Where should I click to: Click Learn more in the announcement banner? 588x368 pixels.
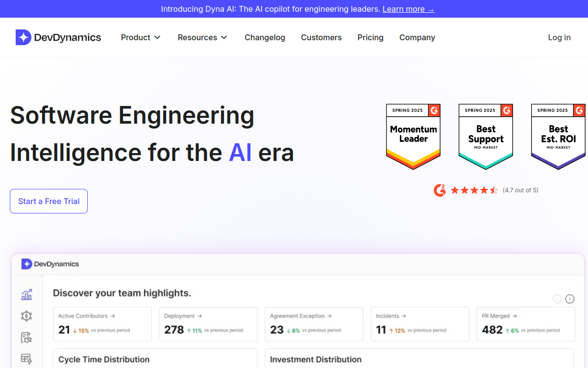tap(408, 9)
